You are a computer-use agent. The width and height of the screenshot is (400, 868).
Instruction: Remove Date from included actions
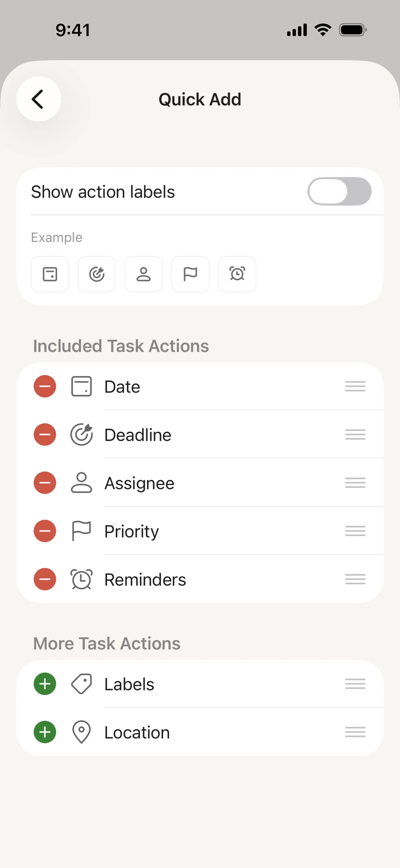point(45,386)
